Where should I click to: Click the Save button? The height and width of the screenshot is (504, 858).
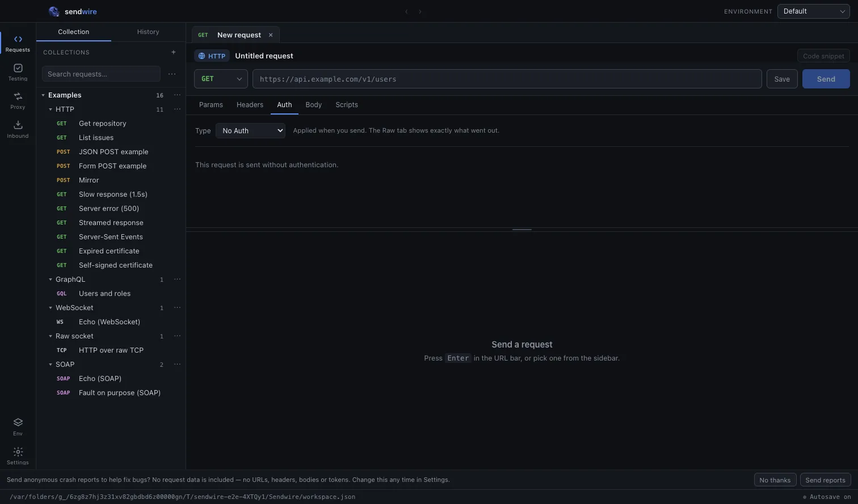[782, 79]
